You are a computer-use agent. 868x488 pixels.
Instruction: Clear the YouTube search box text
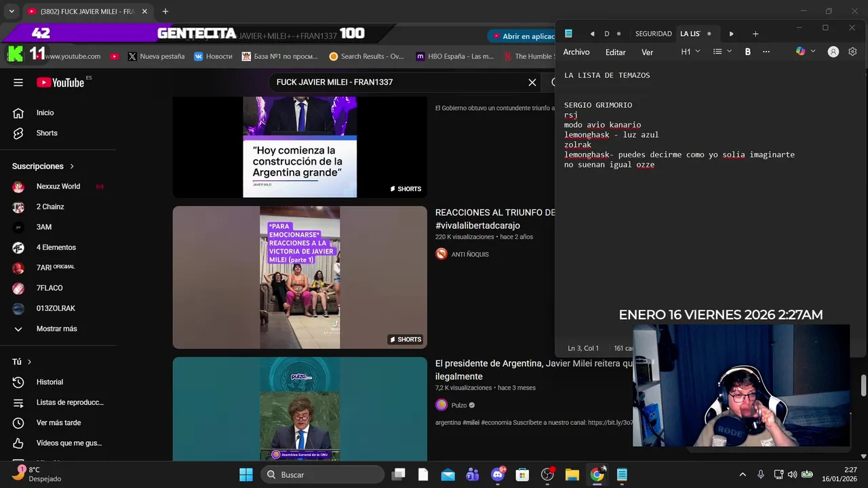pyautogui.click(x=532, y=83)
